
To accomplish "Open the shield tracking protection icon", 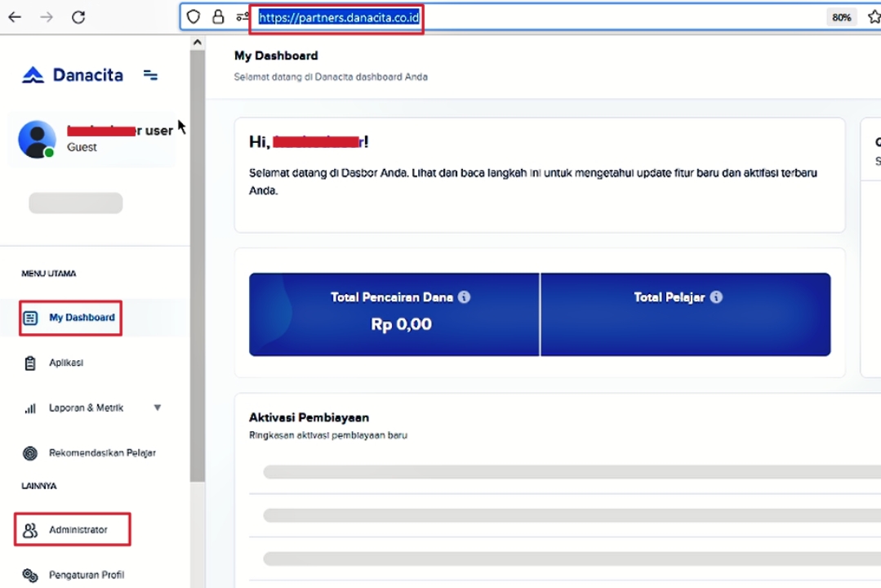I will 194,17.
